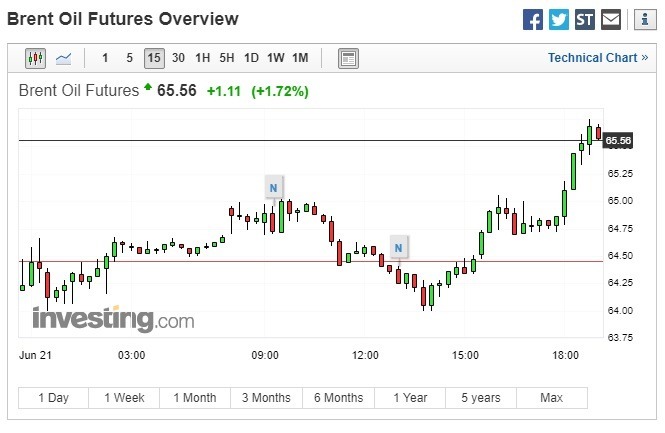The image size is (665, 433).
Task: Show the 1 Month range
Action: coord(195,398)
